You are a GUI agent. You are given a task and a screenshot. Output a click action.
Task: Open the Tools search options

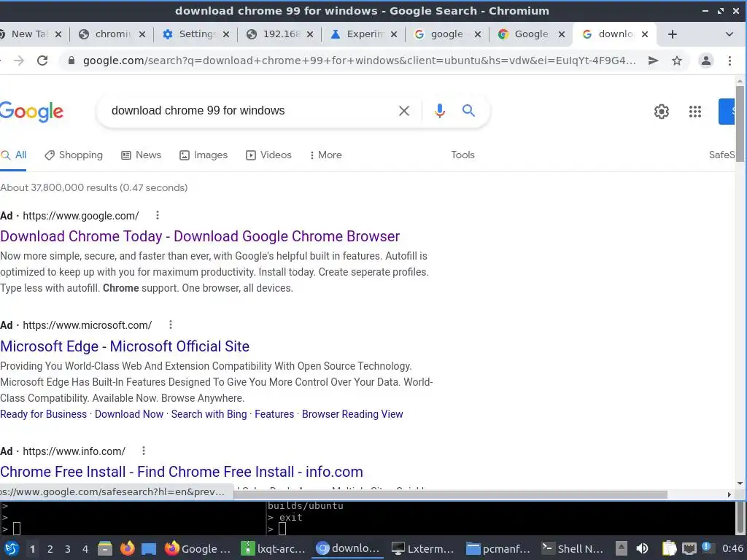click(x=462, y=155)
